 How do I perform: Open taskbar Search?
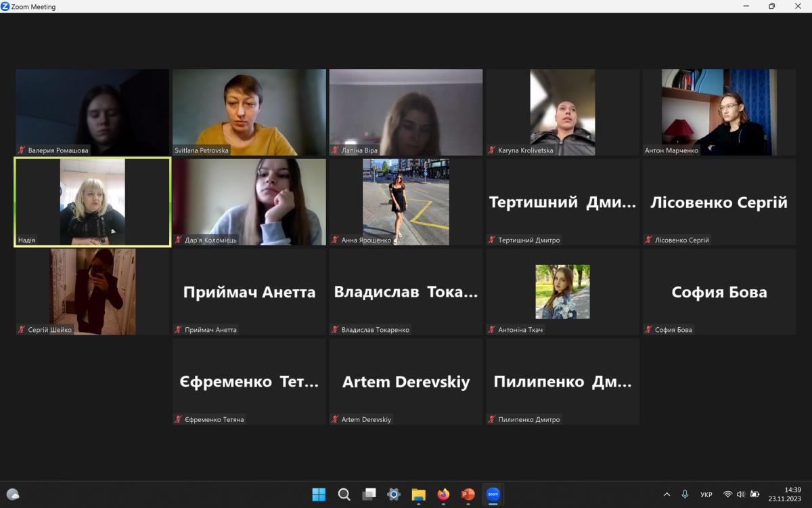tap(344, 494)
